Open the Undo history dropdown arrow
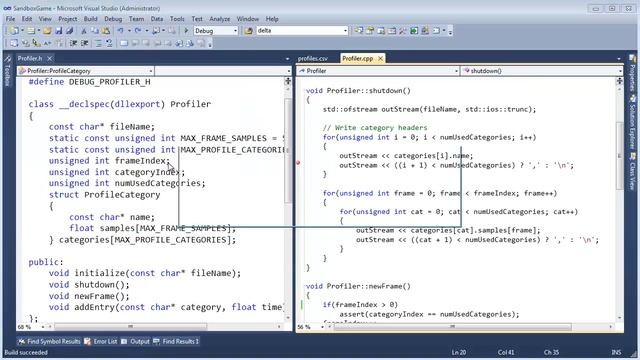Screen dimensions: 640x360 [129, 31]
